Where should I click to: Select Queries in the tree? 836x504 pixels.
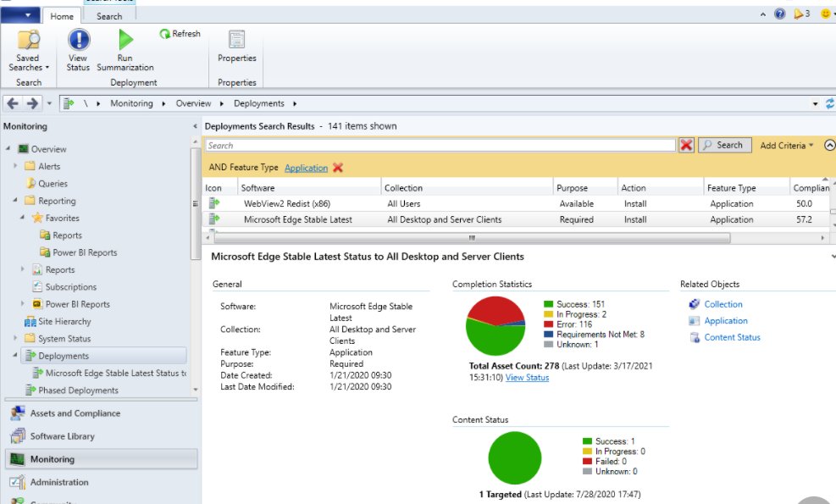pyautogui.click(x=53, y=184)
